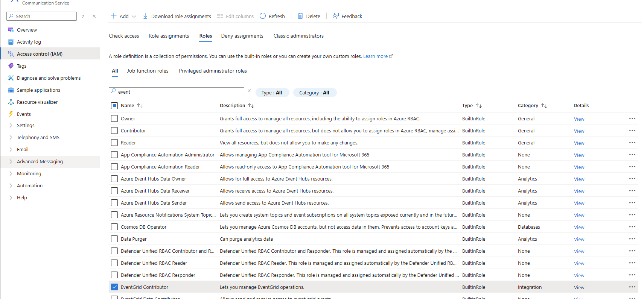The image size is (644, 299).
Task: Open the Add dropdown chevron
Action: coord(134,16)
